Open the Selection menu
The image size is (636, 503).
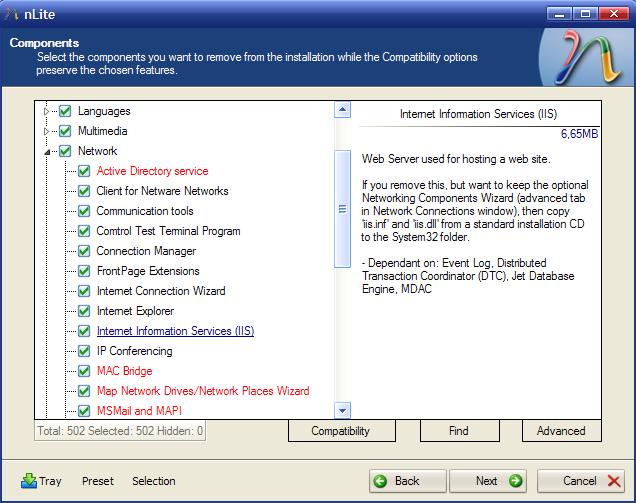pos(153,481)
